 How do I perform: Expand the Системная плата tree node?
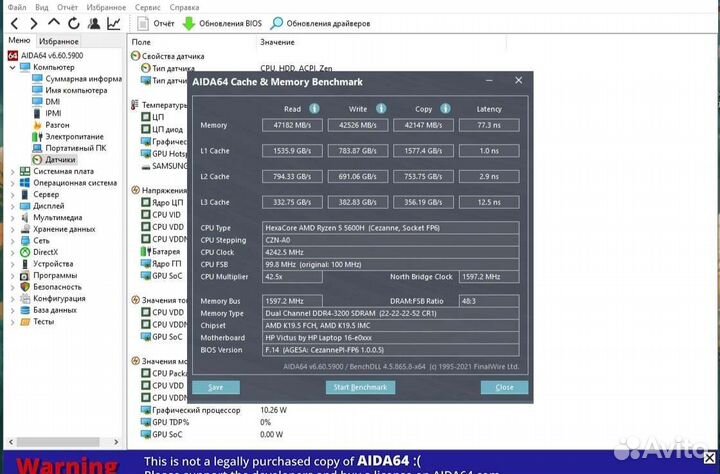point(12,171)
